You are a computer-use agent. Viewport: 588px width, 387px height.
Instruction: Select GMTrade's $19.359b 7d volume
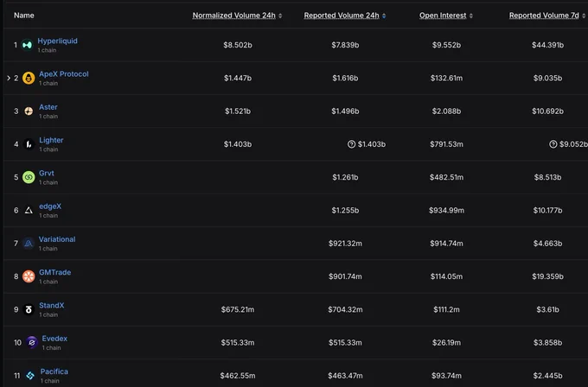548,276
